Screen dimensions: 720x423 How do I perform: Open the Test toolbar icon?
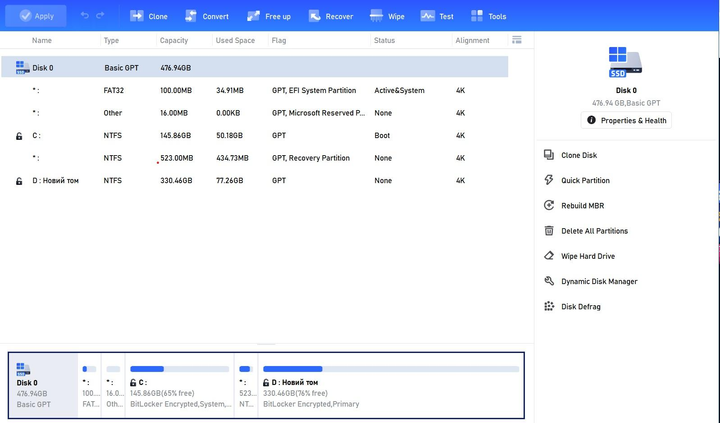[x=428, y=16]
